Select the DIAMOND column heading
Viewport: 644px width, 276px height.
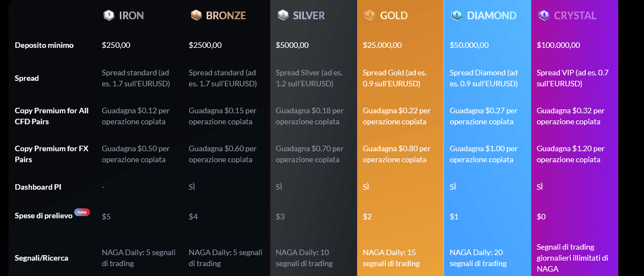click(x=492, y=15)
